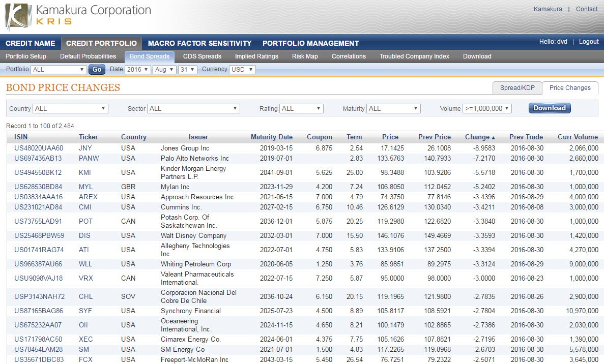Open the month dropdown showing Aug
Image resolution: width=604 pixels, height=364 pixels.
(x=164, y=70)
